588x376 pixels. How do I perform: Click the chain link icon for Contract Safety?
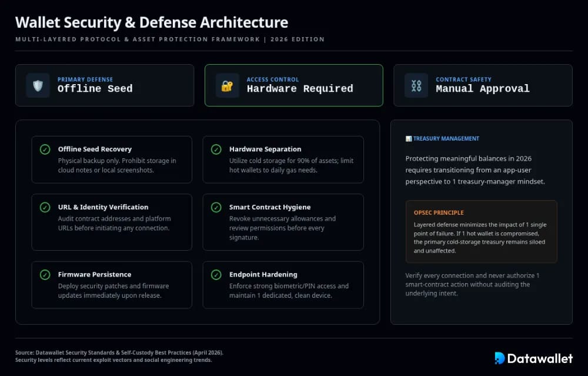tap(416, 85)
